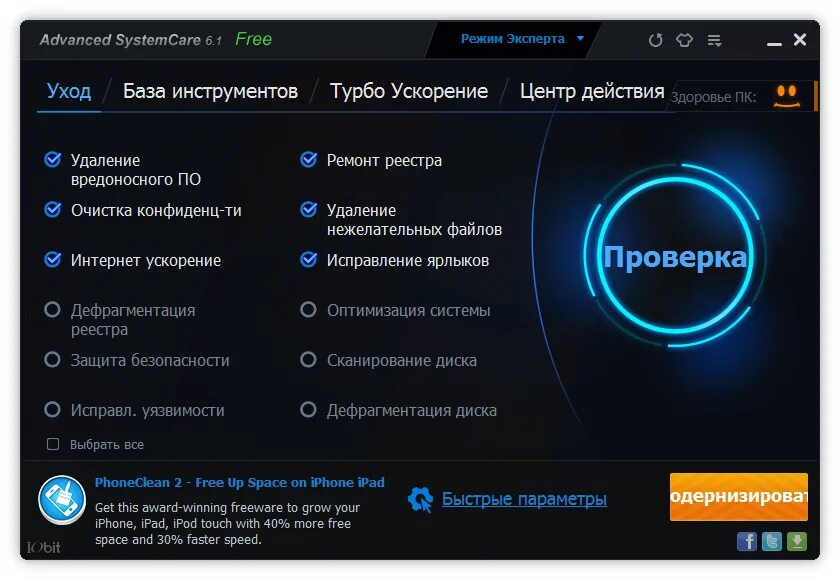The width and height of the screenshot is (840, 580).
Task: Open the Twitter share icon
Action: pyautogui.click(x=771, y=541)
